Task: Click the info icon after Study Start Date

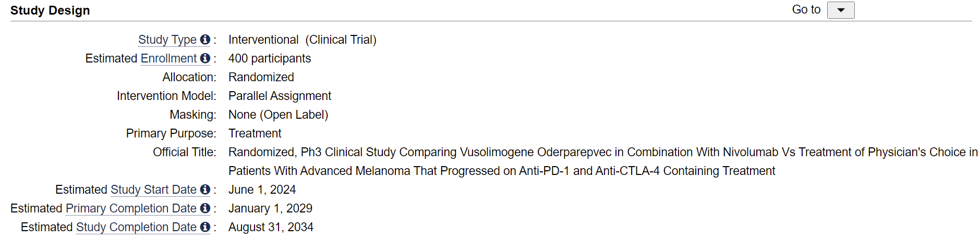Action: coord(205,190)
